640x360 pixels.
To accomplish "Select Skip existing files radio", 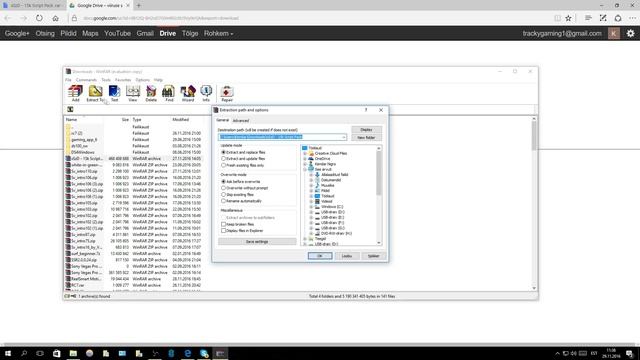I will pyautogui.click(x=223, y=195).
